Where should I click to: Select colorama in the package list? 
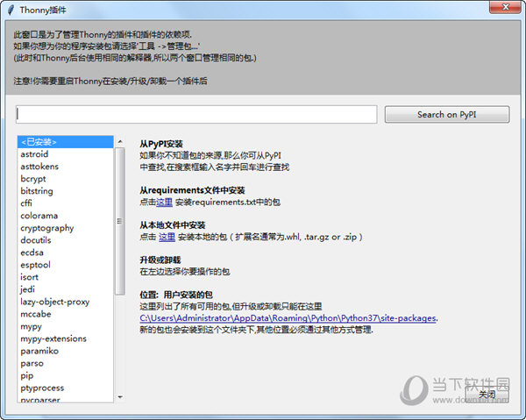point(65,216)
